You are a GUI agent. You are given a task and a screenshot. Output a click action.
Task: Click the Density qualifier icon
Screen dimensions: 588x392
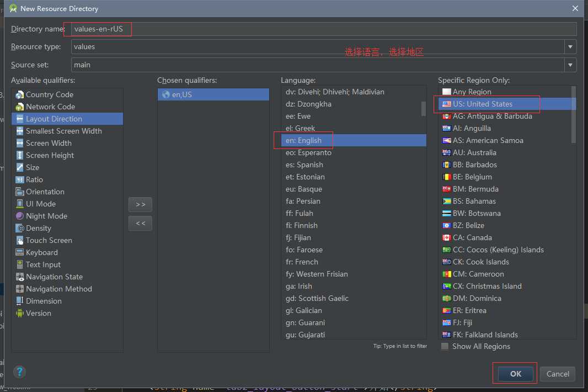click(19, 228)
